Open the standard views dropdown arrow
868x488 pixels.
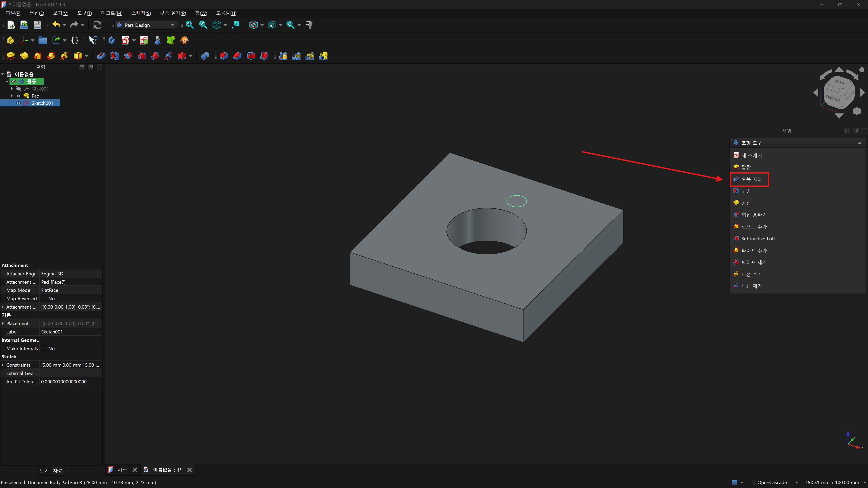225,25
